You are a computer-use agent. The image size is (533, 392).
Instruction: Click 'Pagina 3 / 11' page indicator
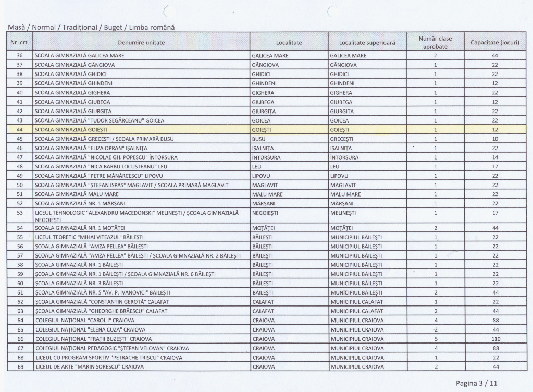(477, 383)
